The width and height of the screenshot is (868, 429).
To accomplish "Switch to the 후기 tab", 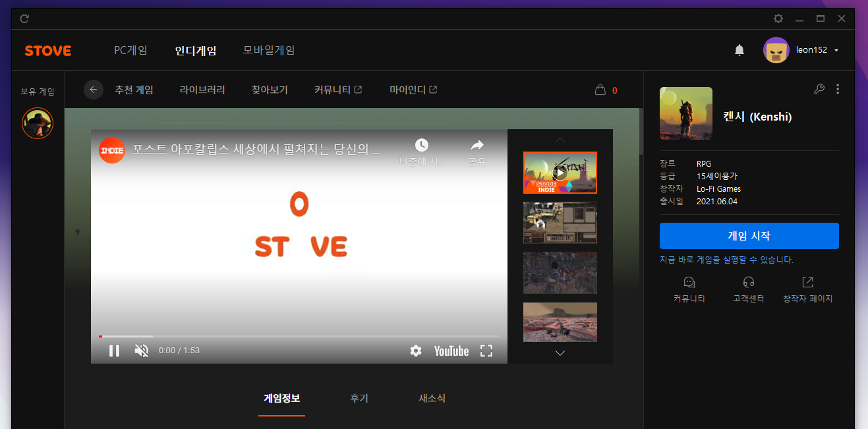I will 359,398.
